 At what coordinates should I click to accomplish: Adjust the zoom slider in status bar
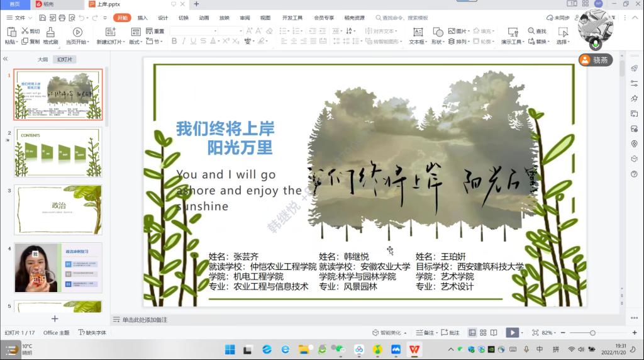tap(592, 332)
